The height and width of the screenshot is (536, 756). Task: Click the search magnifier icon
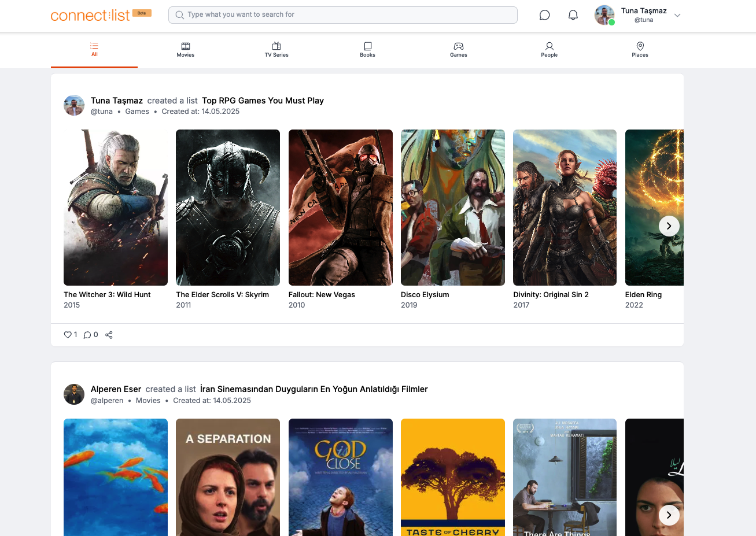pos(180,15)
